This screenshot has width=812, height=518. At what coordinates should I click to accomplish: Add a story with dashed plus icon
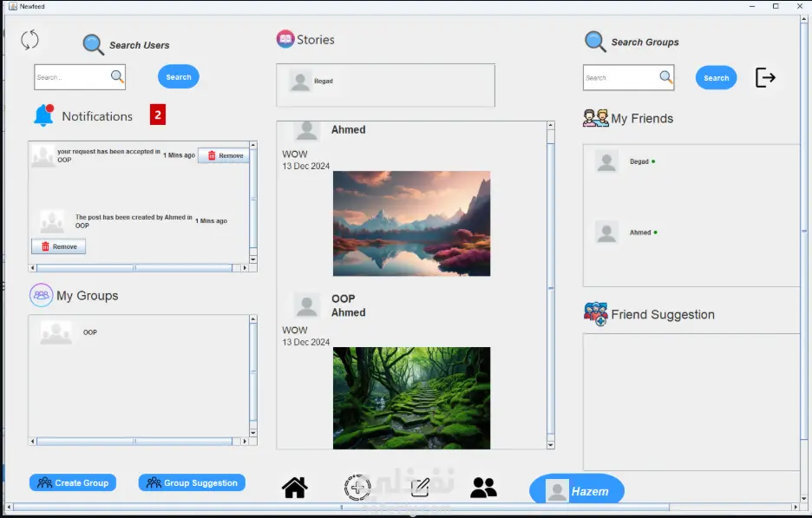coord(357,488)
